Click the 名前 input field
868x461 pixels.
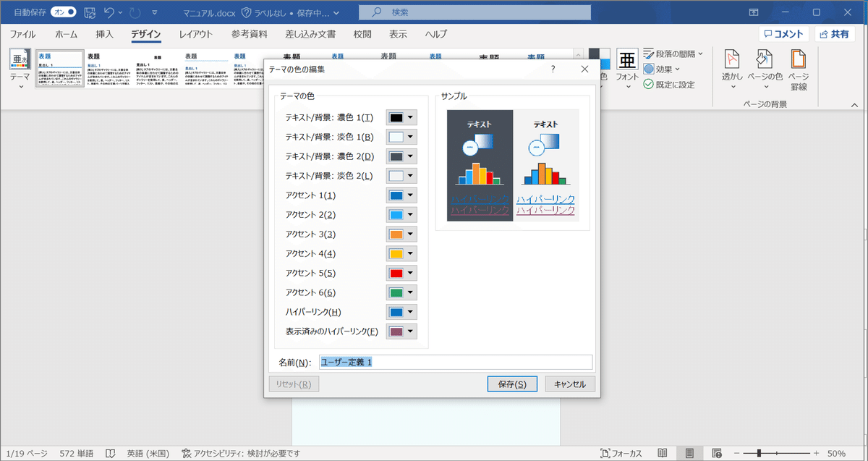(455, 362)
